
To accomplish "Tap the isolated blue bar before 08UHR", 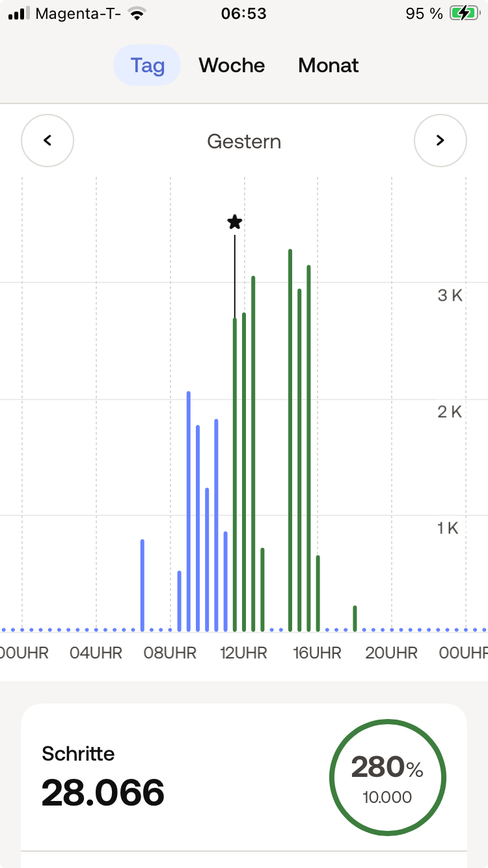I will point(142,585).
